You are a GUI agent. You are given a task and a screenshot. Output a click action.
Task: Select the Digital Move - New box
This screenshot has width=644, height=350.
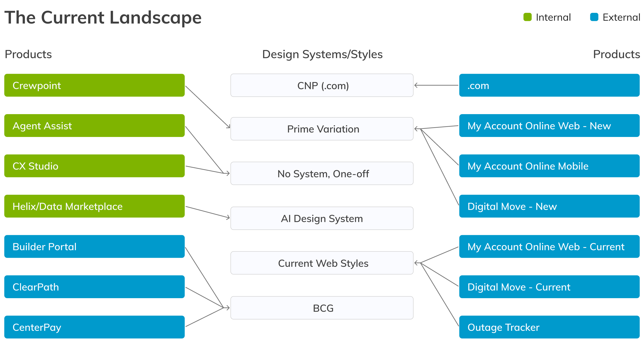click(549, 206)
